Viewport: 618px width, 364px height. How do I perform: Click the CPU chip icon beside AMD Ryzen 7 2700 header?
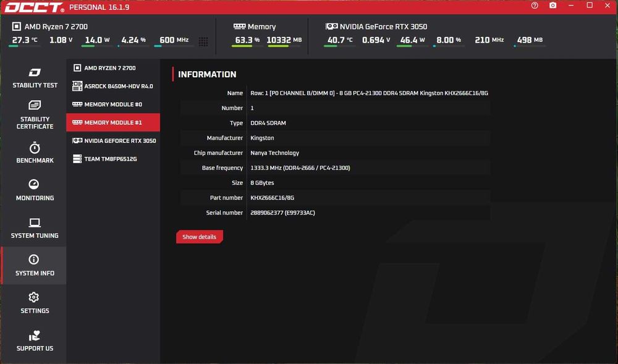(x=17, y=27)
